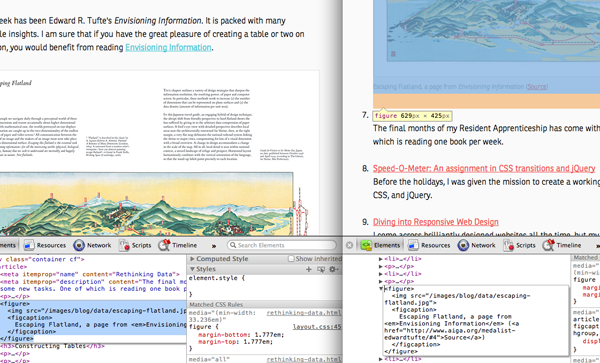Viewport: 600px width, 363px height.
Task: Open Diving into Responsive Web Design link
Action: point(435,222)
